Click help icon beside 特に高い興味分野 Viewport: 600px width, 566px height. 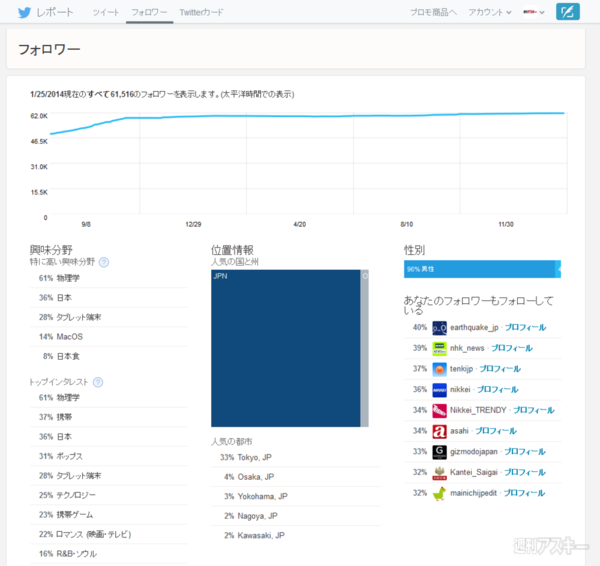[104, 262]
